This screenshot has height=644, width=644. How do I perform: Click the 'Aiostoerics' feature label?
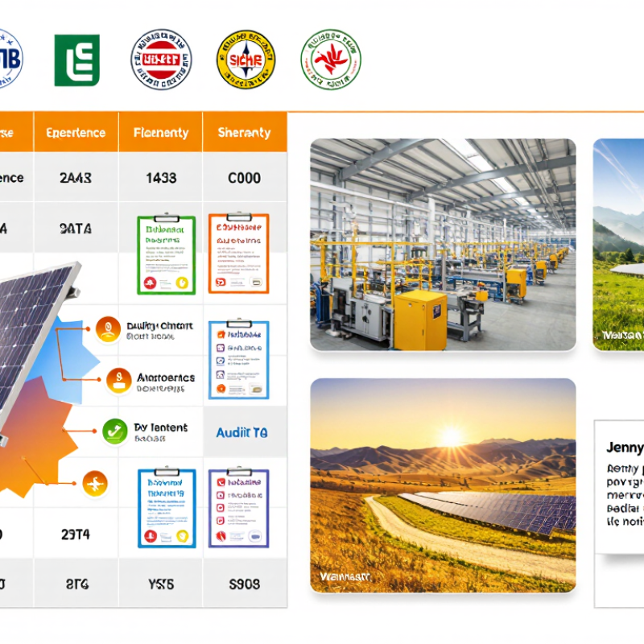[166, 378]
